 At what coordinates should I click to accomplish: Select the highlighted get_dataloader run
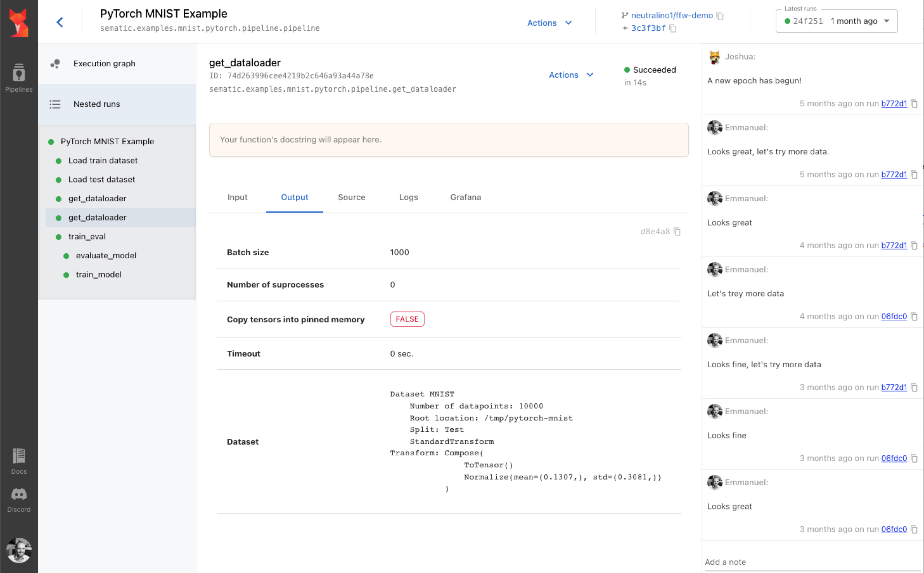pos(121,218)
